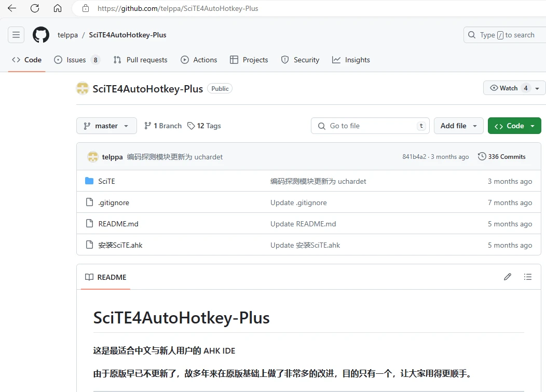This screenshot has width=546, height=392.
Task: Open the GitHub hamburger navigation menu
Action: click(x=16, y=35)
